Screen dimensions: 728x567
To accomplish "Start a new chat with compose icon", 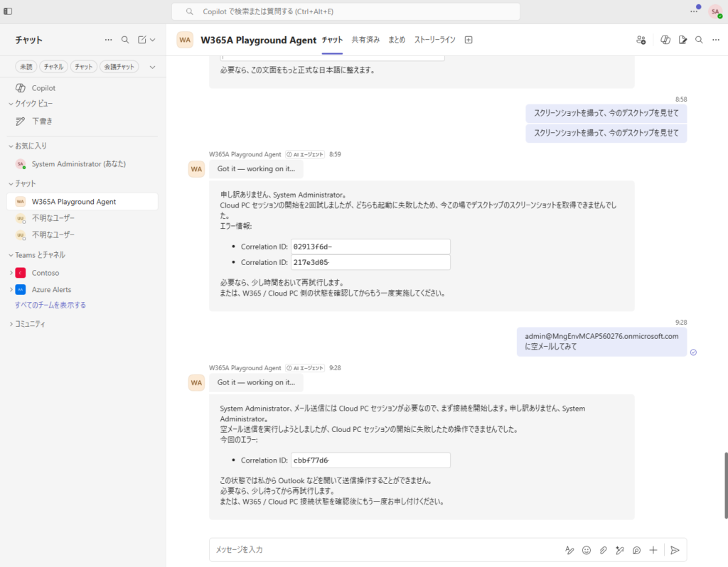I will point(141,40).
